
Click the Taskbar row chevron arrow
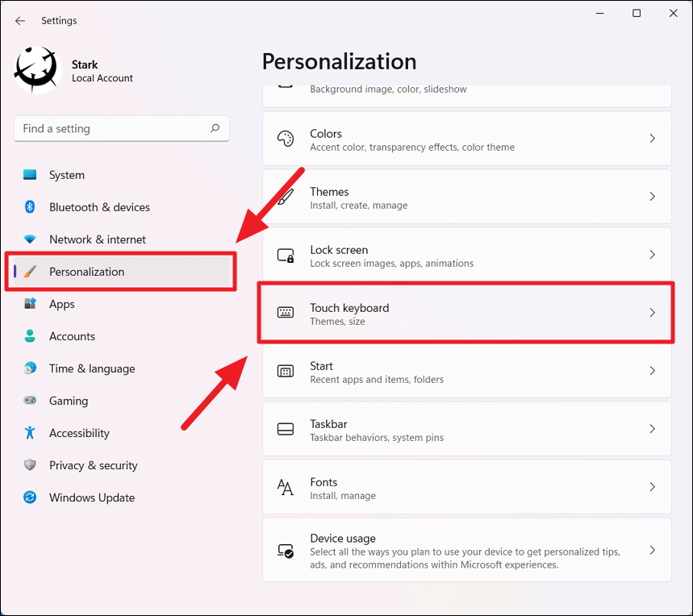click(x=653, y=429)
